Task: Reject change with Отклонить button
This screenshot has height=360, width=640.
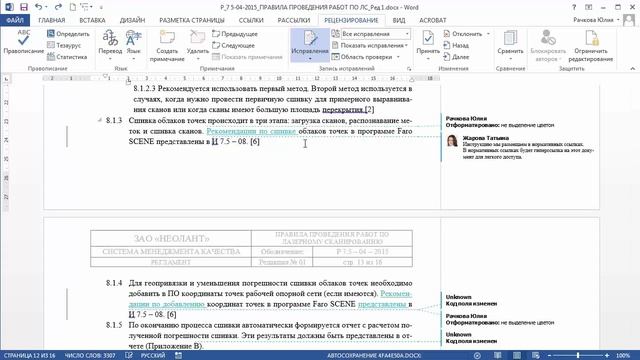Action: click(x=463, y=34)
